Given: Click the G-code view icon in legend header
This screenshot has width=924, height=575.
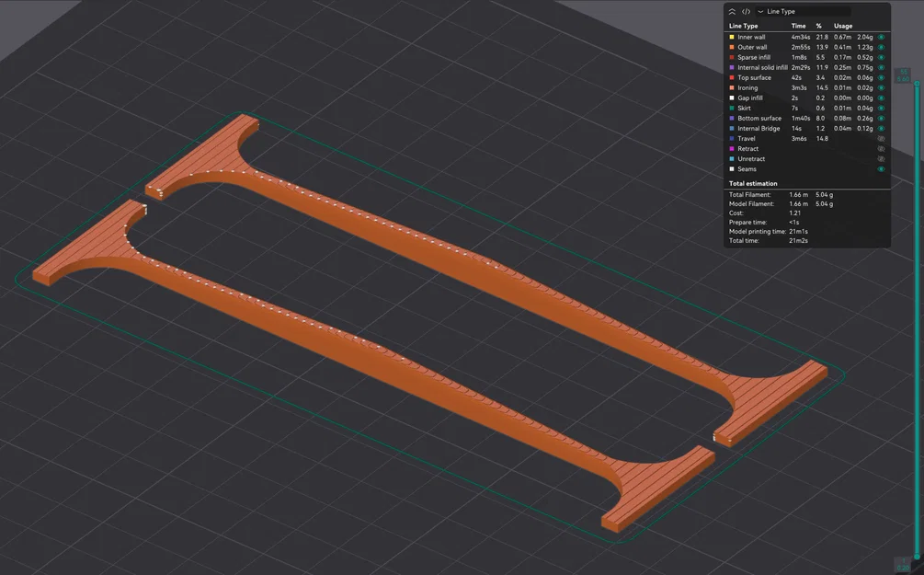Looking at the screenshot, I should pyautogui.click(x=746, y=11).
